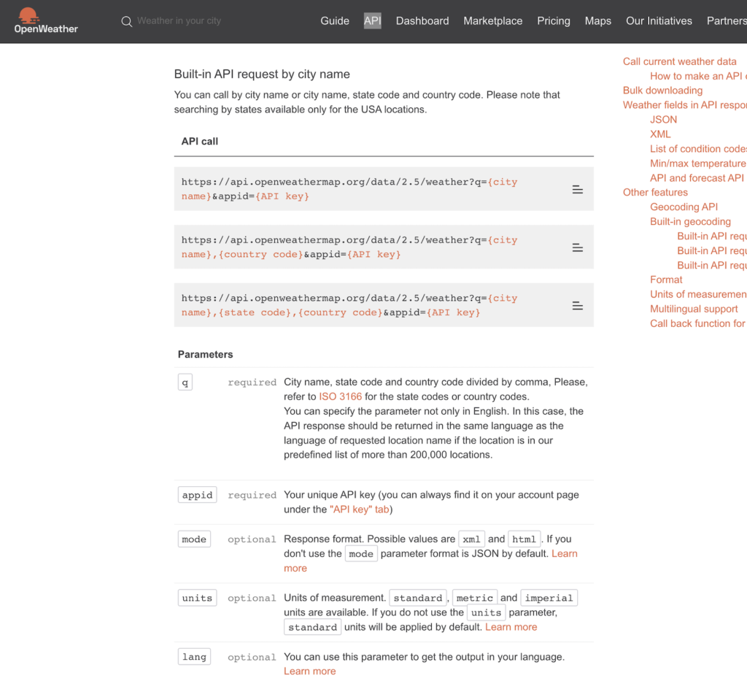
Task: Open the Geocoding API sidebar link
Action: coord(684,207)
